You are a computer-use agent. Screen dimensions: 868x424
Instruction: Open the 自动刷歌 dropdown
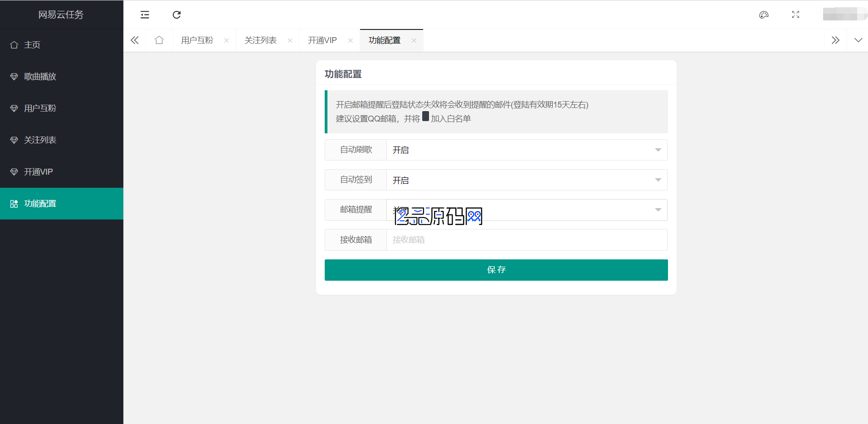pyautogui.click(x=527, y=150)
